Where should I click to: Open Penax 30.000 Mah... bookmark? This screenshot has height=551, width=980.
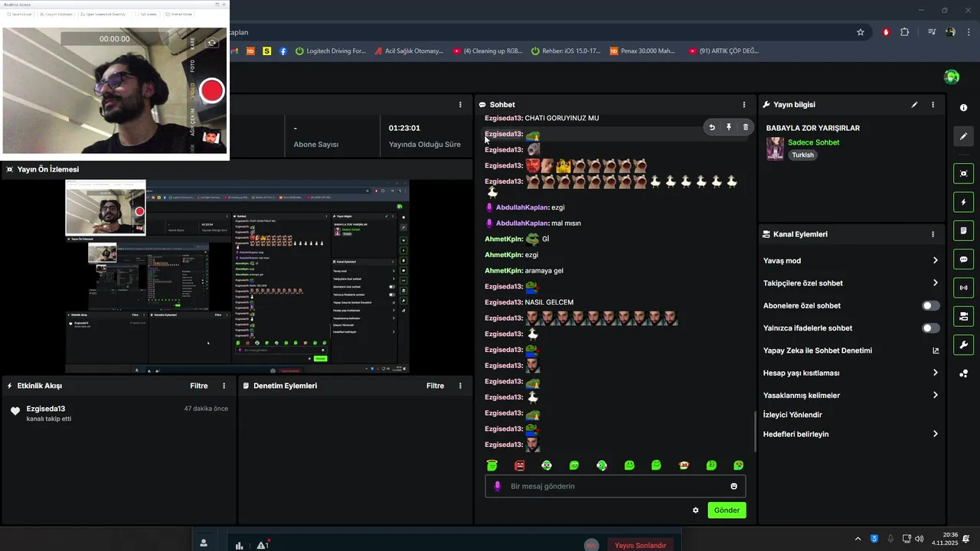coord(643,51)
